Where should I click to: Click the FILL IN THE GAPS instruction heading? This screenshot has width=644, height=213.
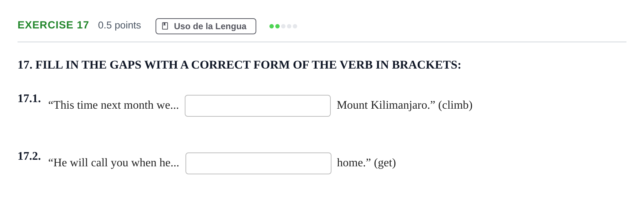(x=239, y=65)
